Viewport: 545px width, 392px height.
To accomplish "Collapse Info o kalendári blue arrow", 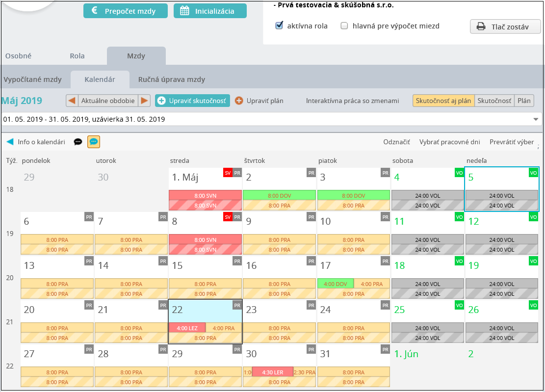I will (10, 142).
